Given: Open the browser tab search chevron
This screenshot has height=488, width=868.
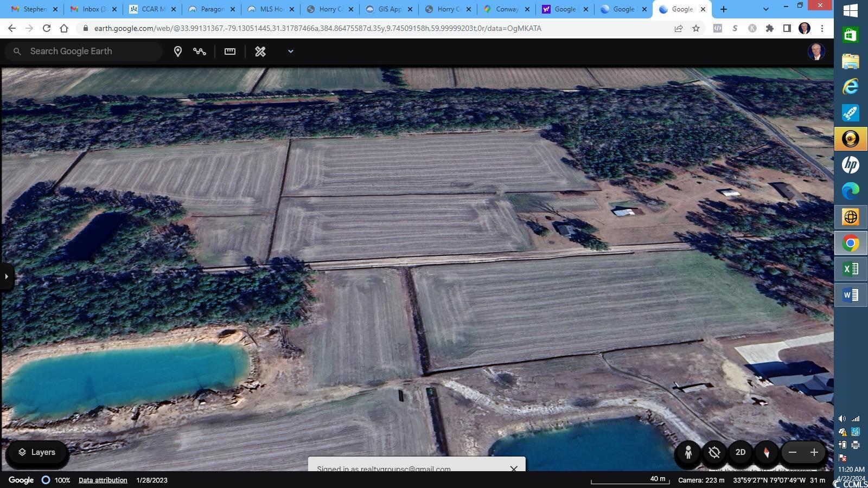Looking at the screenshot, I should (765, 9).
